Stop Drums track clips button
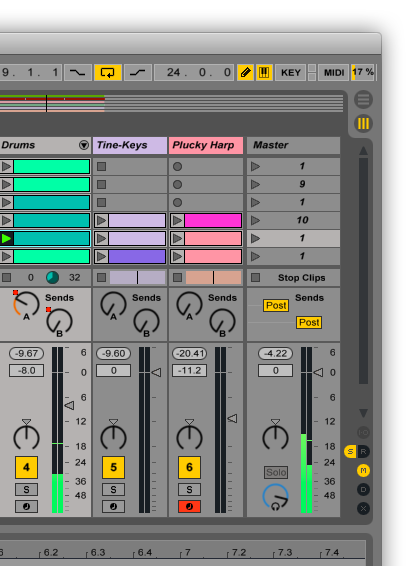The width and height of the screenshot is (414, 566). tap(6, 277)
